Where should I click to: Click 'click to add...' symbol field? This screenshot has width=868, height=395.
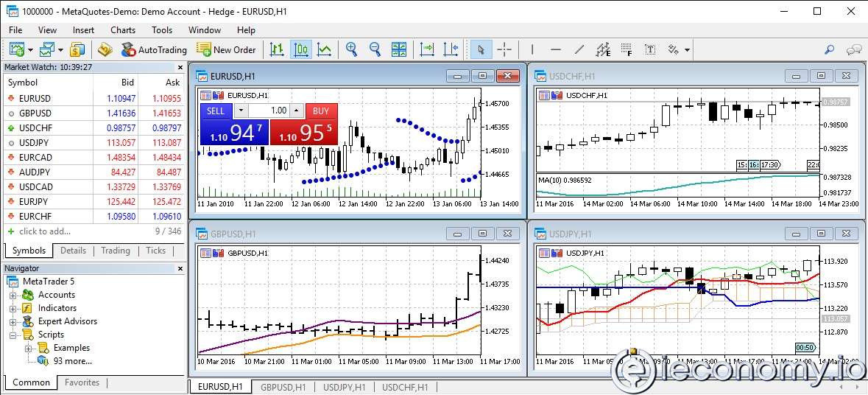[x=45, y=231]
